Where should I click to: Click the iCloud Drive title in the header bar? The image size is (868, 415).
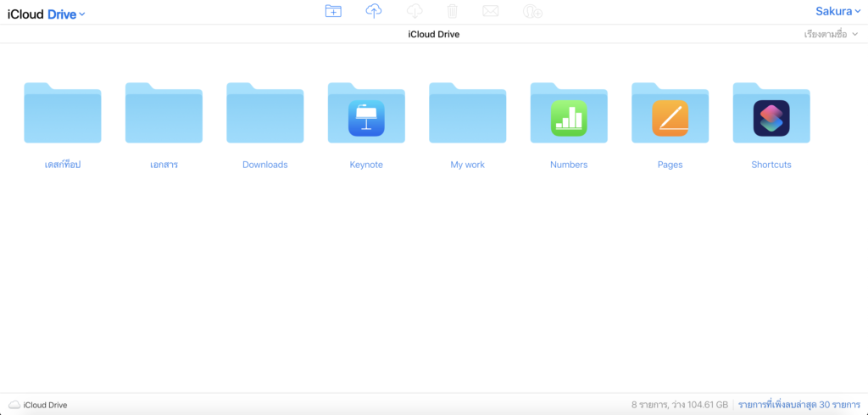(434, 34)
